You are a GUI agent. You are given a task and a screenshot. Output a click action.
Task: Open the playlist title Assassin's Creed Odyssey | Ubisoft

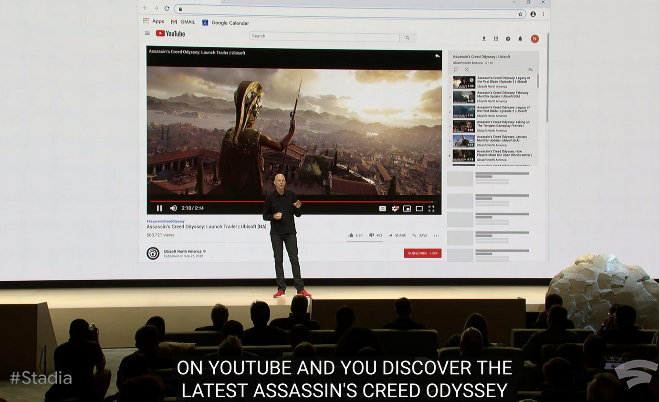481,56
